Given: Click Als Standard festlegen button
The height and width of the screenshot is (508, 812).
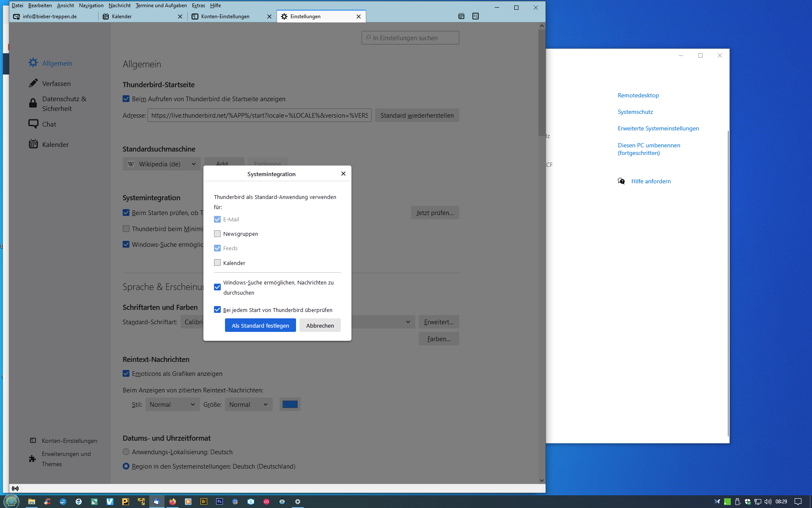Looking at the screenshot, I should (260, 326).
